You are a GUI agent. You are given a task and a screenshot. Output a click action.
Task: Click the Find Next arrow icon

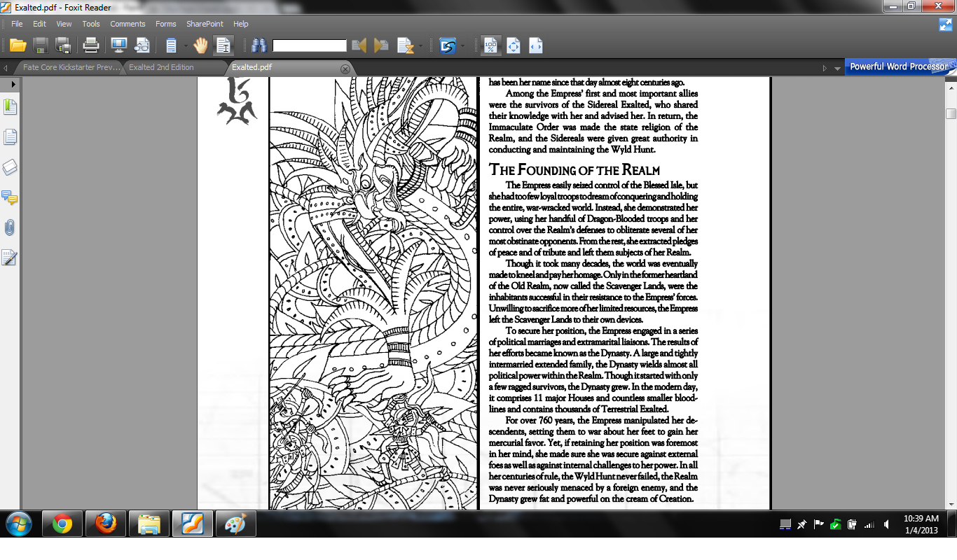382,46
